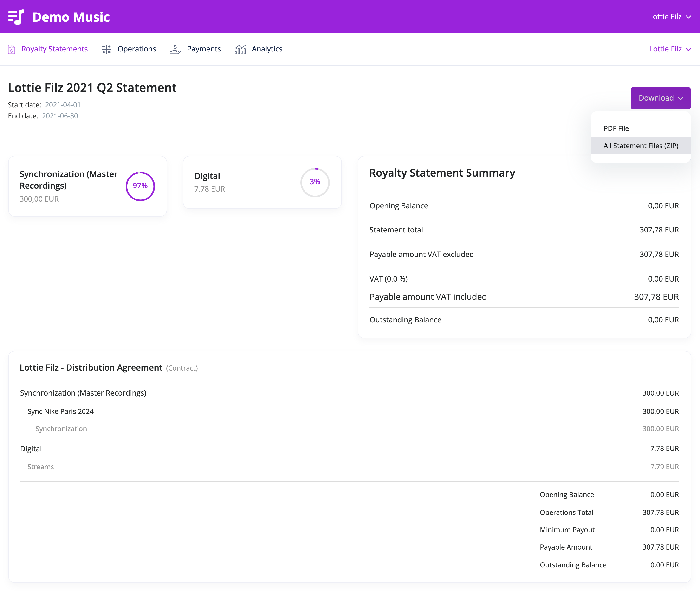
Task: Open the Analytics tab
Action: (x=259, y=49)
